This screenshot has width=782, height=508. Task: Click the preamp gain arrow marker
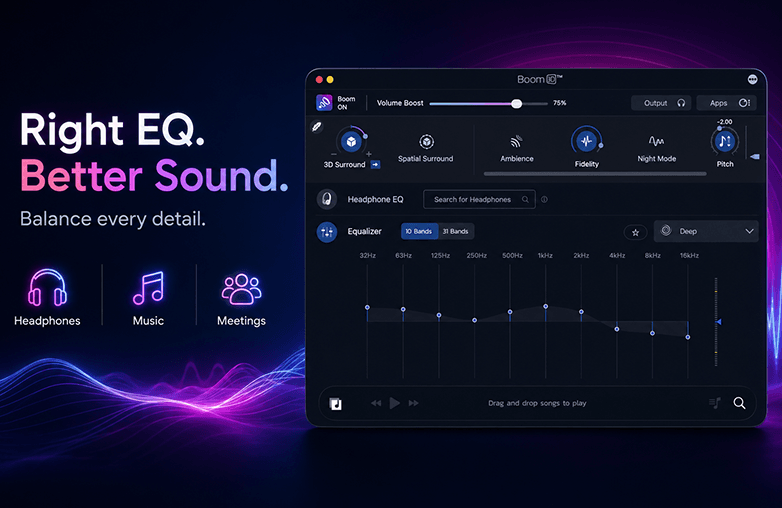pyautogui.click(x=719, y=322)
